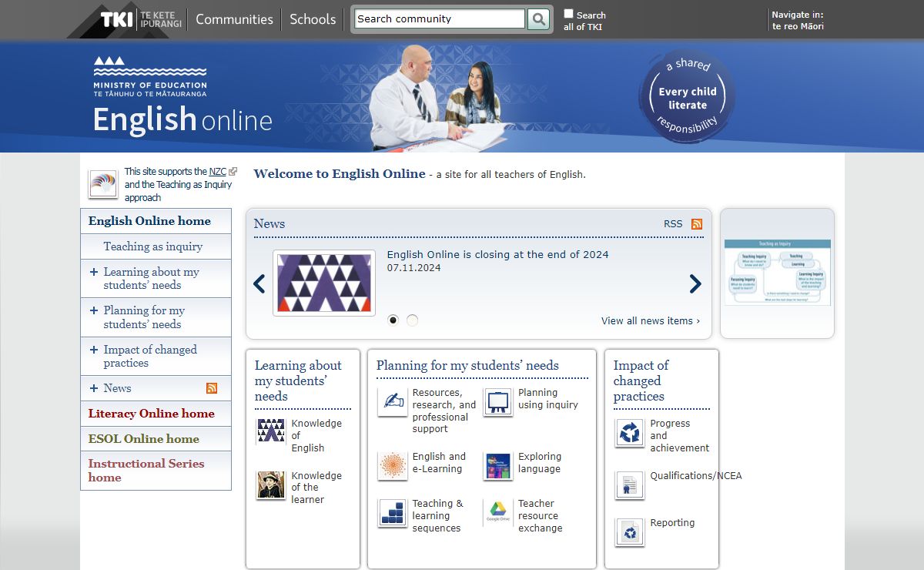
Task: Click the NZC swirl icon in sidebar
Action: click(x=103, y=184)
